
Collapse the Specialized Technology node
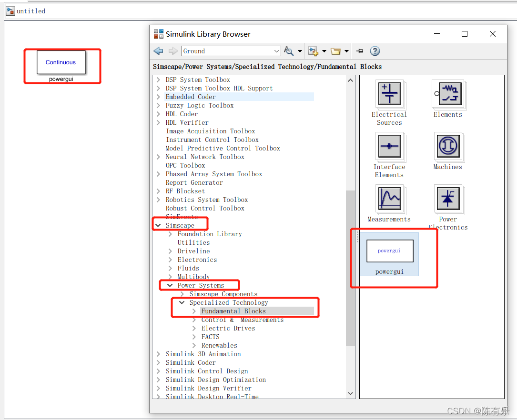[182, 302]
